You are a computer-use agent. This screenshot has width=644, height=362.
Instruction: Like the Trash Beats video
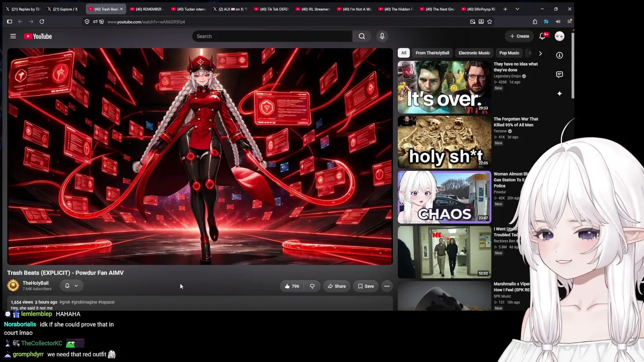click(x=292, y=286)
